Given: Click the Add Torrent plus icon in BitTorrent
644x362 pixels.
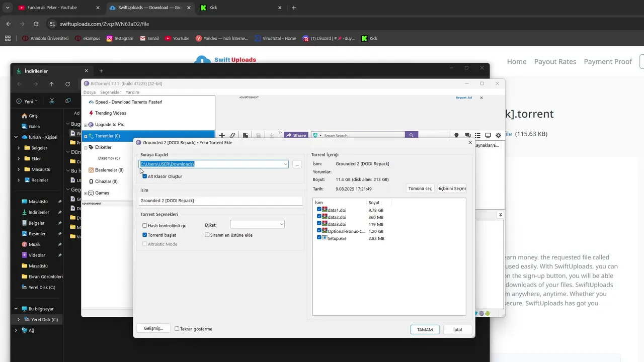Looking at the screenshot, I should (222, 135).
